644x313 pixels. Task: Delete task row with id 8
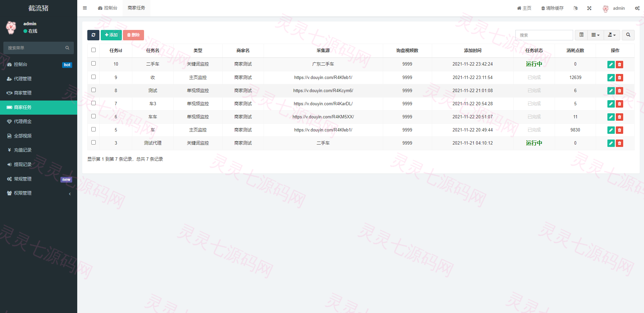tap(619, 91)
